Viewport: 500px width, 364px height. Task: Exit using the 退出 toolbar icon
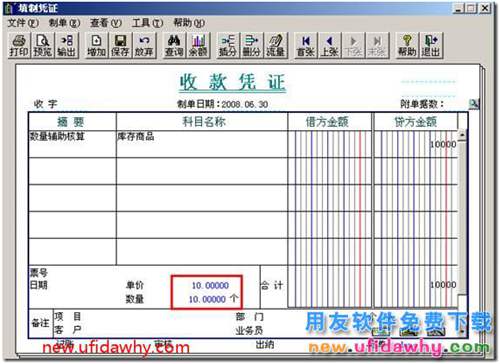click(431, 45)
